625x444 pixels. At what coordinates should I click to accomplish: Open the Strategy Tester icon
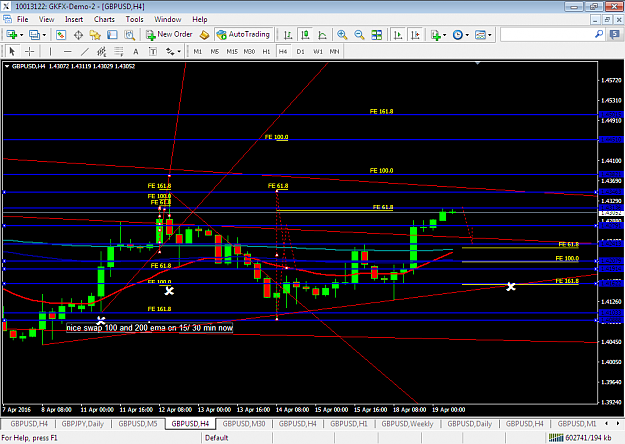pos(130,35)
